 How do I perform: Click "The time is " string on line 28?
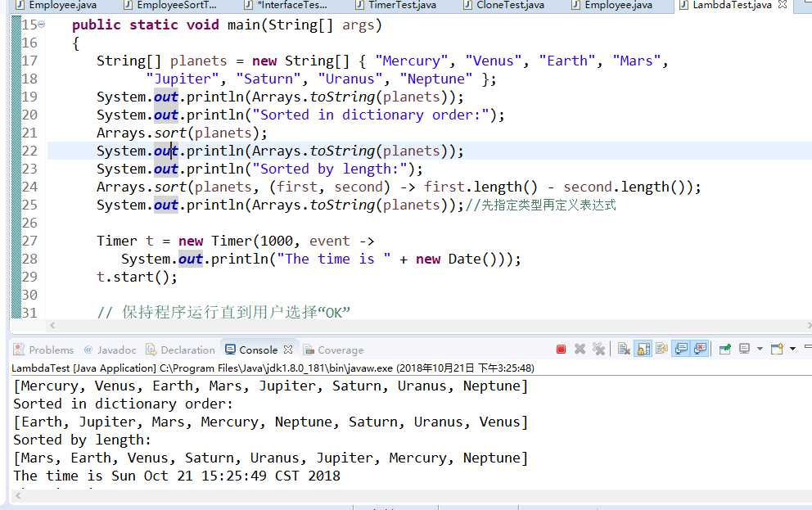tap(334, 259)
